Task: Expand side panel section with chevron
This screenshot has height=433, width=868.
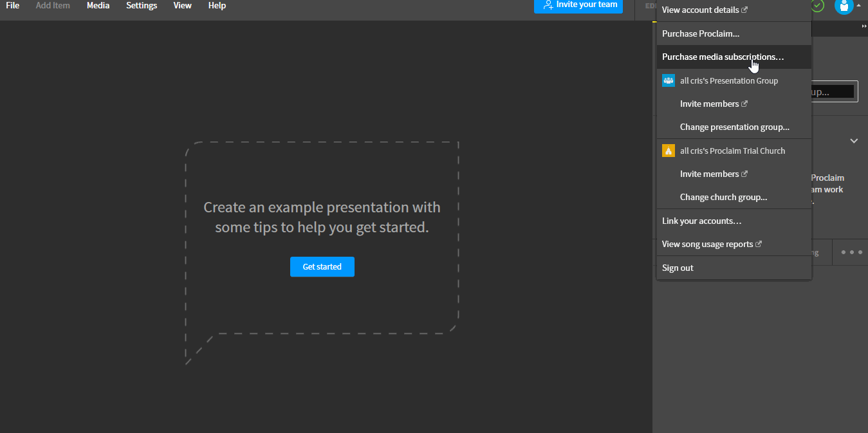Action: point(854,141)
